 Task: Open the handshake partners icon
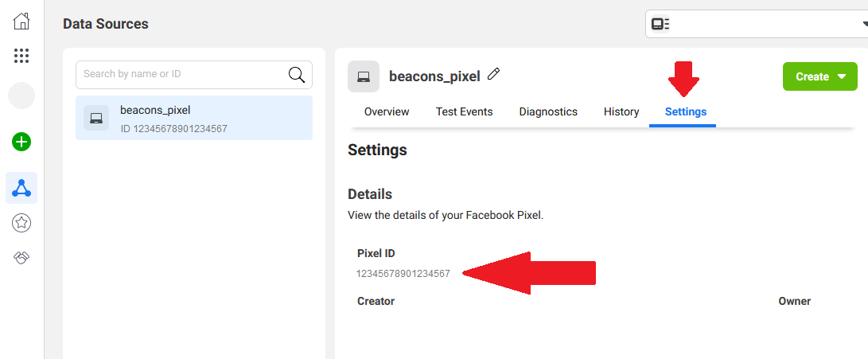tap(21, 258)
